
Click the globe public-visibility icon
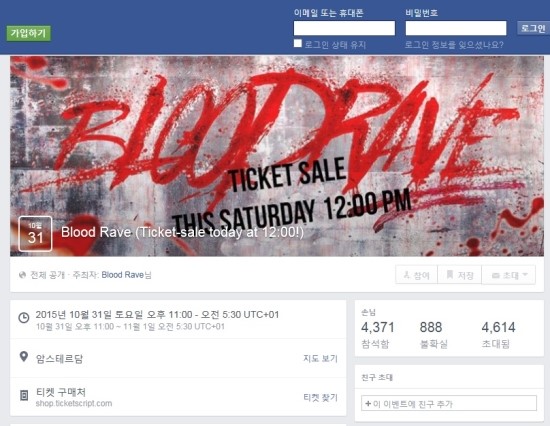tap(22, 275)
